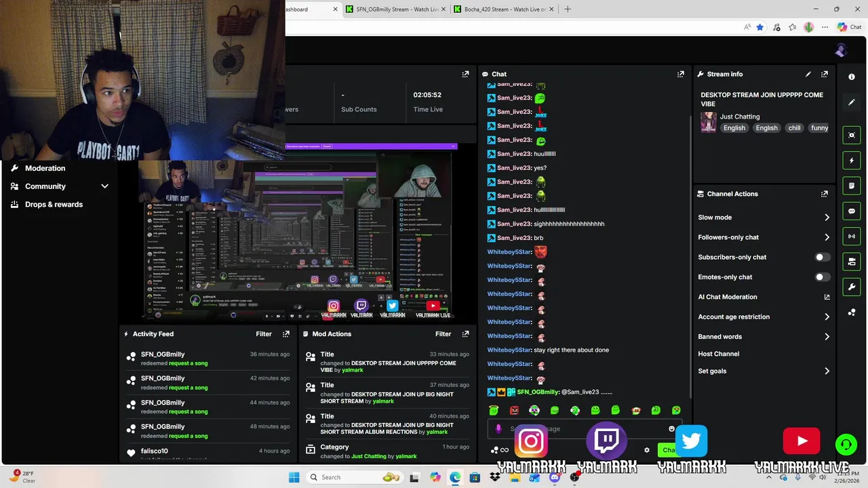Open the browser more options ellipsis menu
This screenshot has width=868, height=488.
point(825,27)
